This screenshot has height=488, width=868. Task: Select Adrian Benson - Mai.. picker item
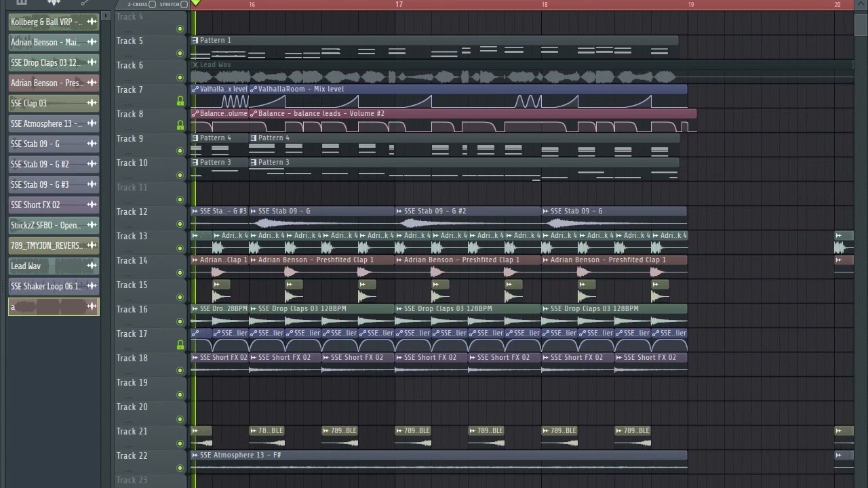point(54,42)
